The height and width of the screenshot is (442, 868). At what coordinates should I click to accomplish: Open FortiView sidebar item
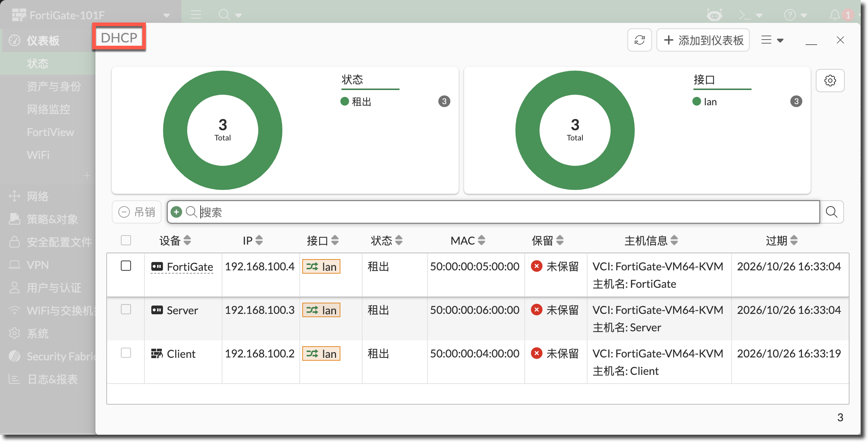point(50,132)
